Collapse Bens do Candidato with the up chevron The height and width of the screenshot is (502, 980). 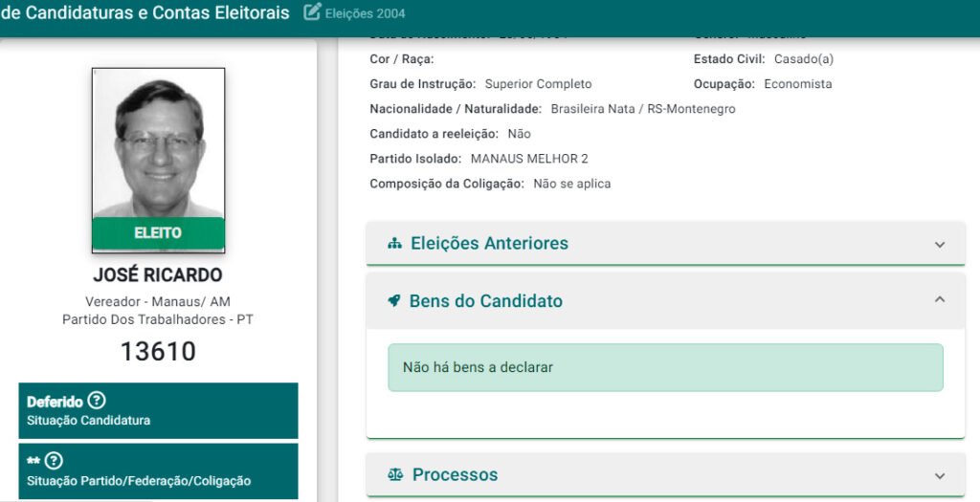[939, 300]
